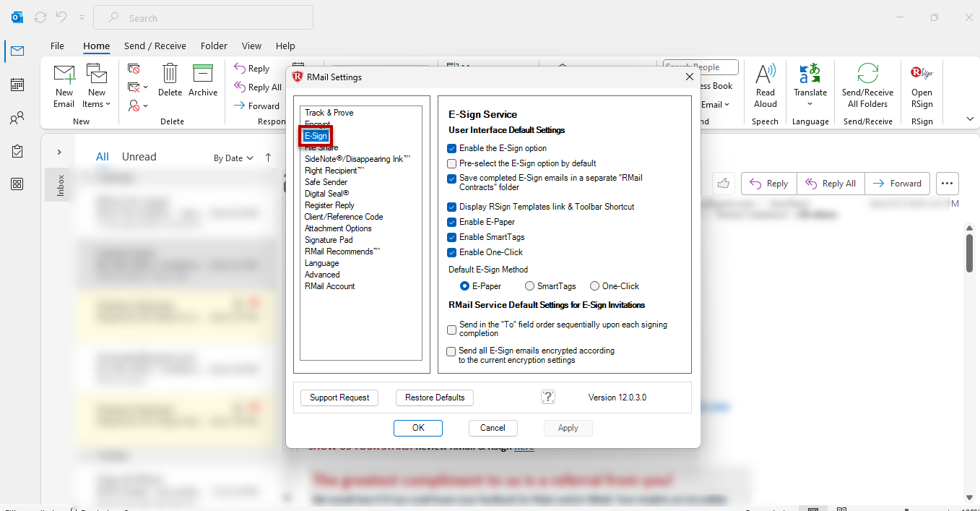
Task: Open the Calendar view in Outlook's sidebar
Action: 17,85
